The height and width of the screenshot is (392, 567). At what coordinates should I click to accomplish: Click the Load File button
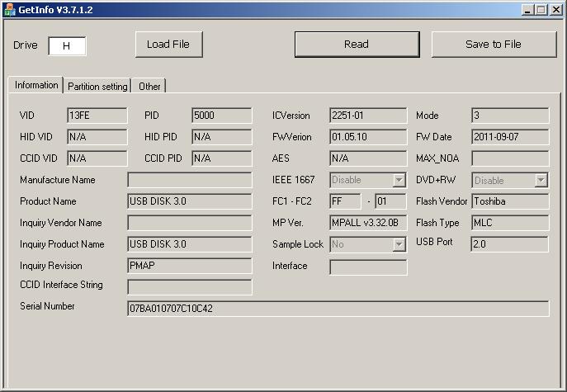click(x=169, y=45)
